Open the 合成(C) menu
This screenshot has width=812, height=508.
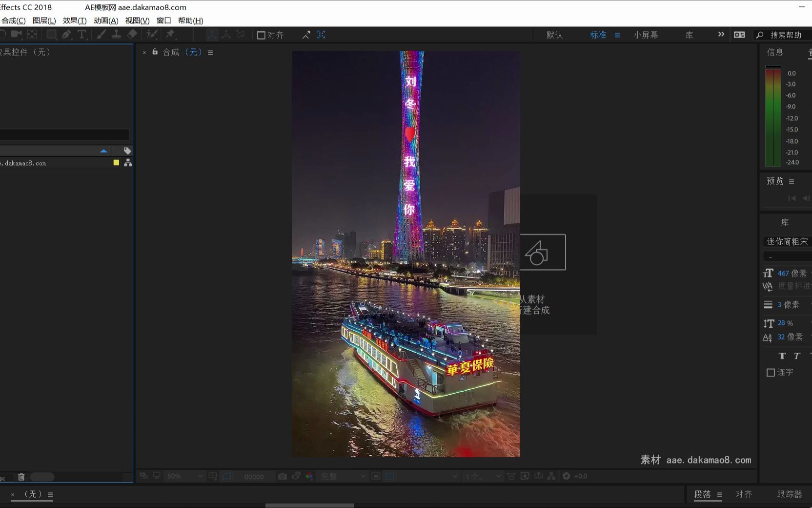(x=13, y=21)
